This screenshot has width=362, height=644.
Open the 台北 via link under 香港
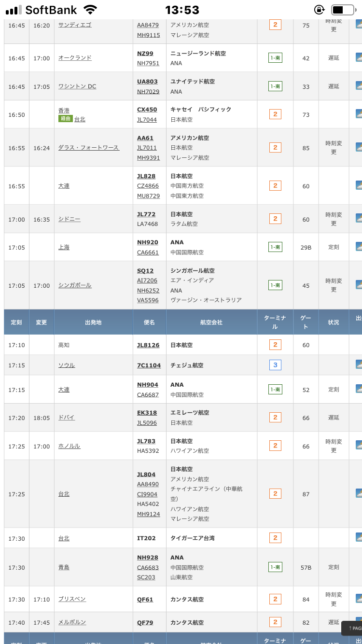coord(80,119)
